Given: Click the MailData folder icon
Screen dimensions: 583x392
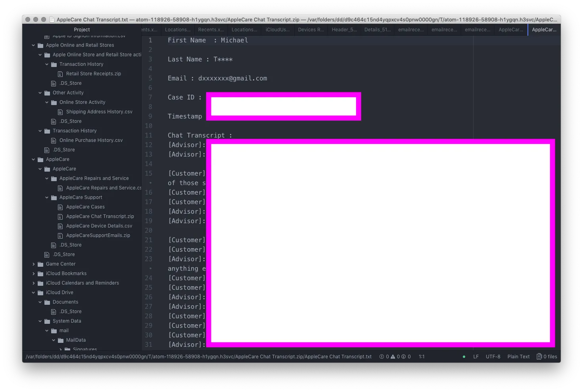Looking at the screenshot, I should pos(61,340).
